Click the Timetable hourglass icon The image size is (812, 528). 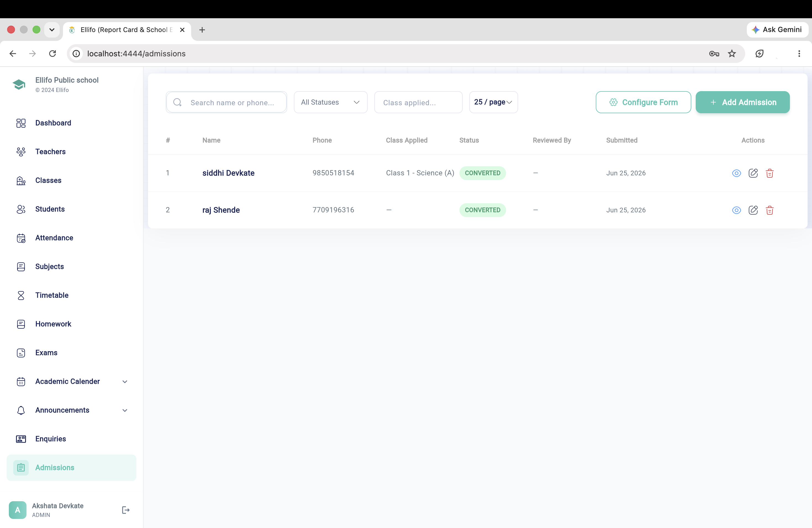(x=21, y=295)
